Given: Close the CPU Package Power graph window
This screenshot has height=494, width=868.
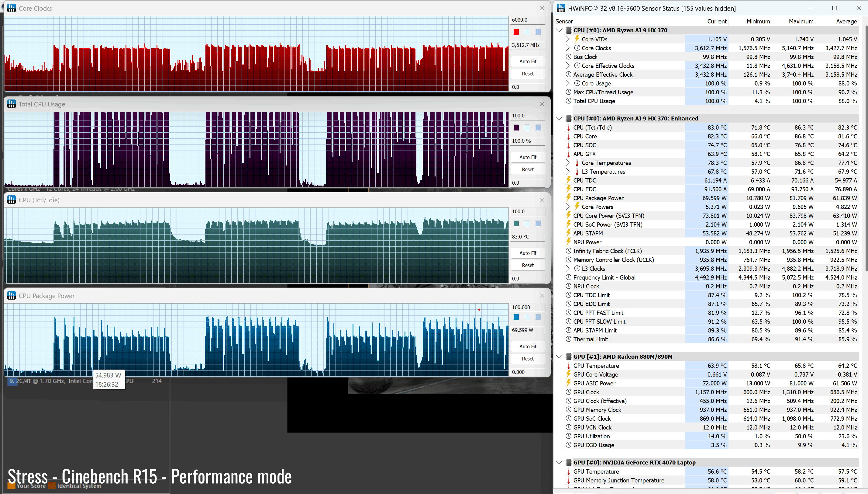Looking at the screenshot, I should pyautogui.click(x=542, y=296).
